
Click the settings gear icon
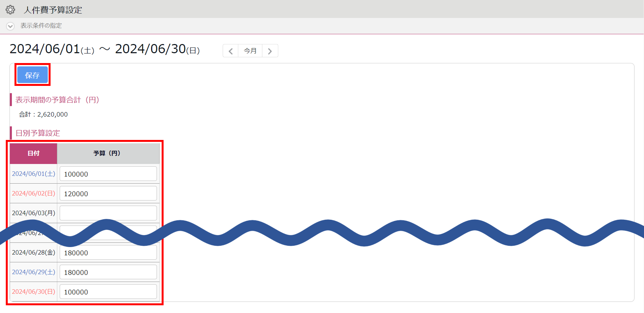point(10,10)
